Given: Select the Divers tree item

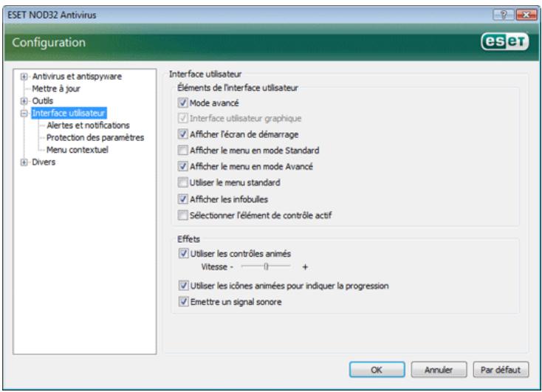Looking at the screenshot, I should (x=44, y=162).
